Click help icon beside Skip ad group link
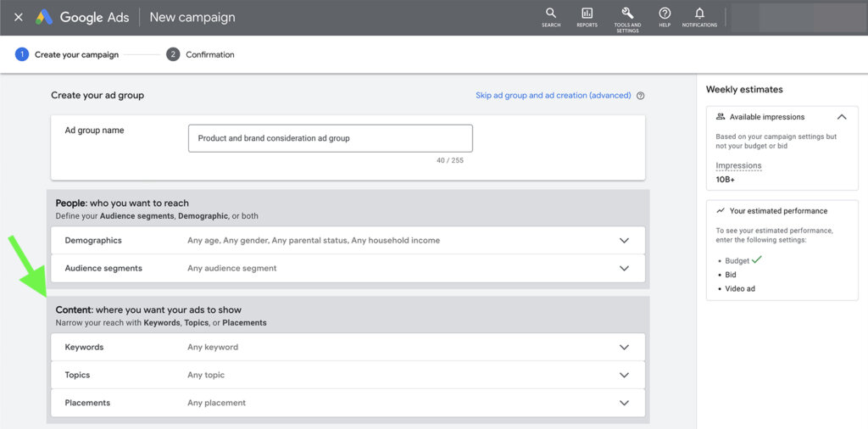 click(x=641, y=96)
